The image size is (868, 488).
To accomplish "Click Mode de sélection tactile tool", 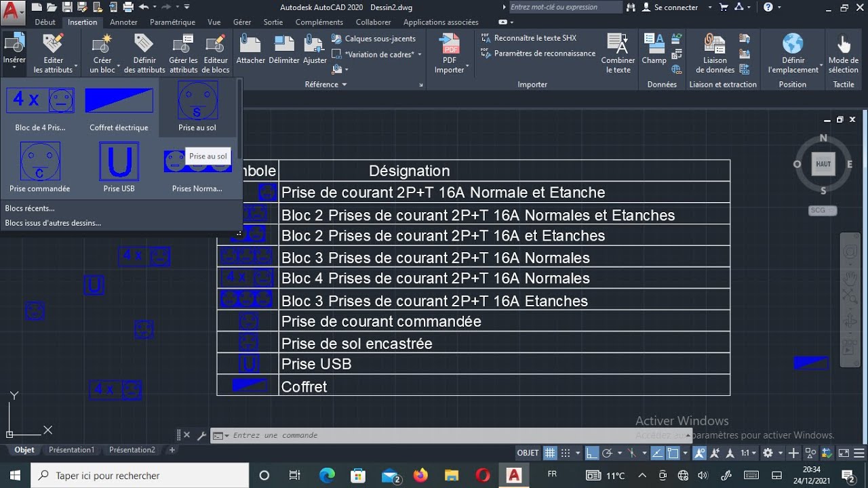I will pos(843,54).
